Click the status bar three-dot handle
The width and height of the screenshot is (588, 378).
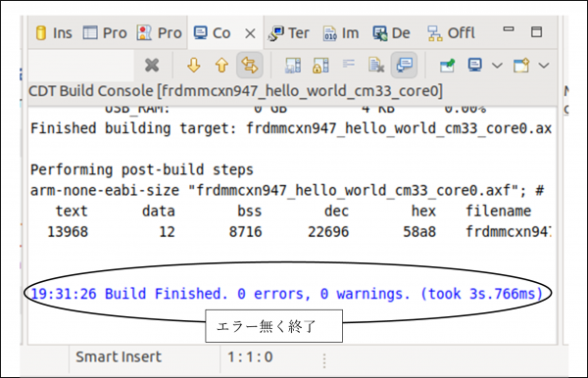coord(324,360)
